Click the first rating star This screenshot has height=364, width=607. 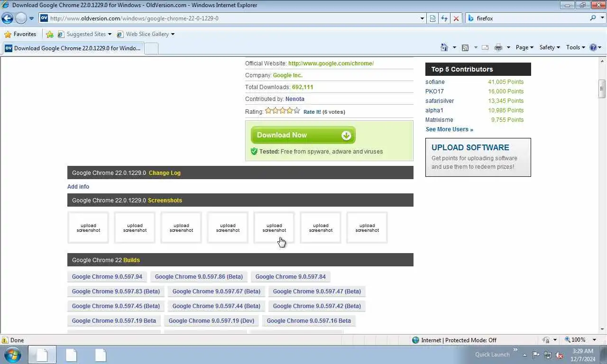pyautogui.click(x=268, y=110)
